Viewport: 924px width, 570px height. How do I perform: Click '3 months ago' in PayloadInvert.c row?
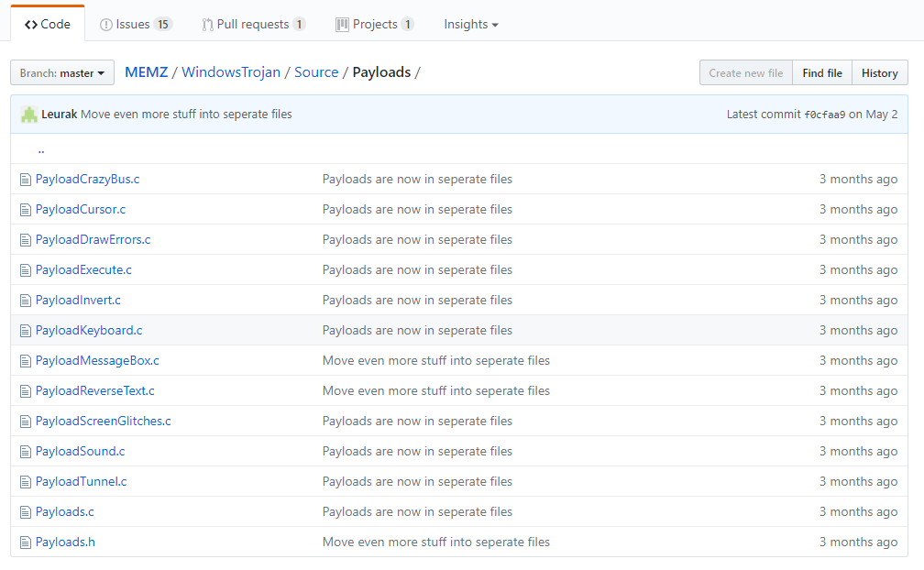(859, 300)
